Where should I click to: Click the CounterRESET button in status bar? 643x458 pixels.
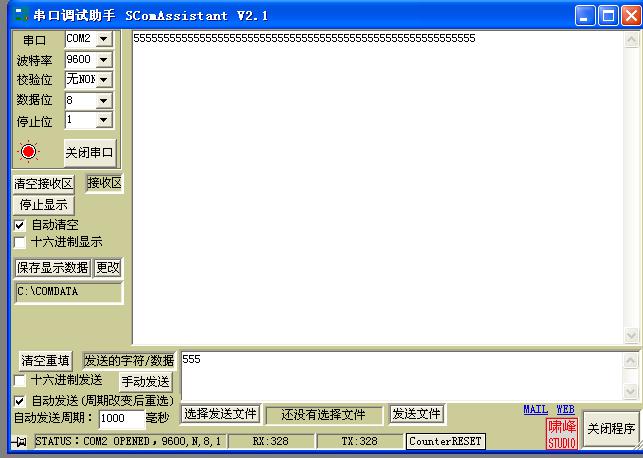point(445,441)
